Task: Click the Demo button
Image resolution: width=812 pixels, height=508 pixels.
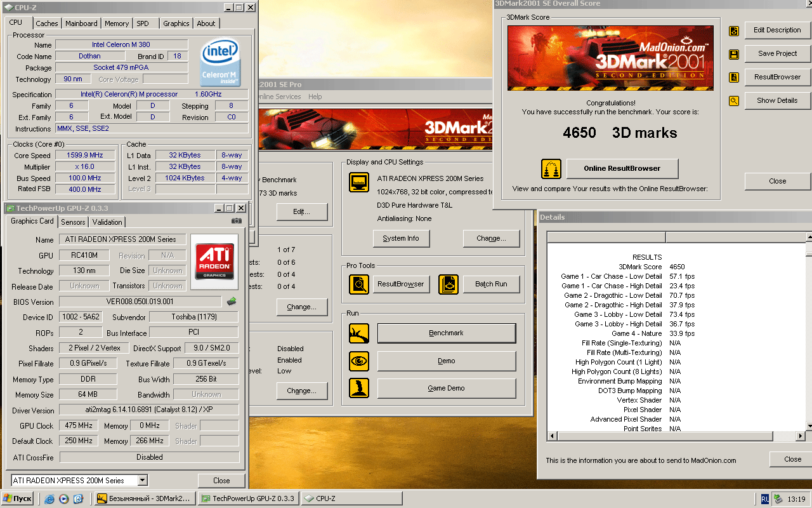Action: (x=447, y=361)
